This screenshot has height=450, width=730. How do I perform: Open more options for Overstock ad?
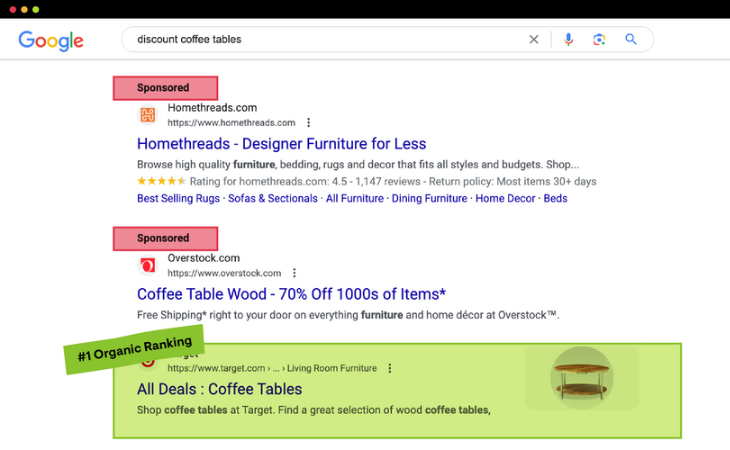[x=294, y=273]
